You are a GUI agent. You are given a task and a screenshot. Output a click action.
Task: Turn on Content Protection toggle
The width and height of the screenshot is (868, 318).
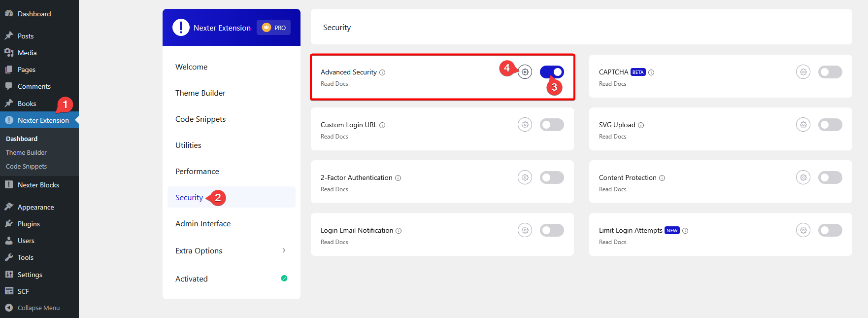click(830, 177)
